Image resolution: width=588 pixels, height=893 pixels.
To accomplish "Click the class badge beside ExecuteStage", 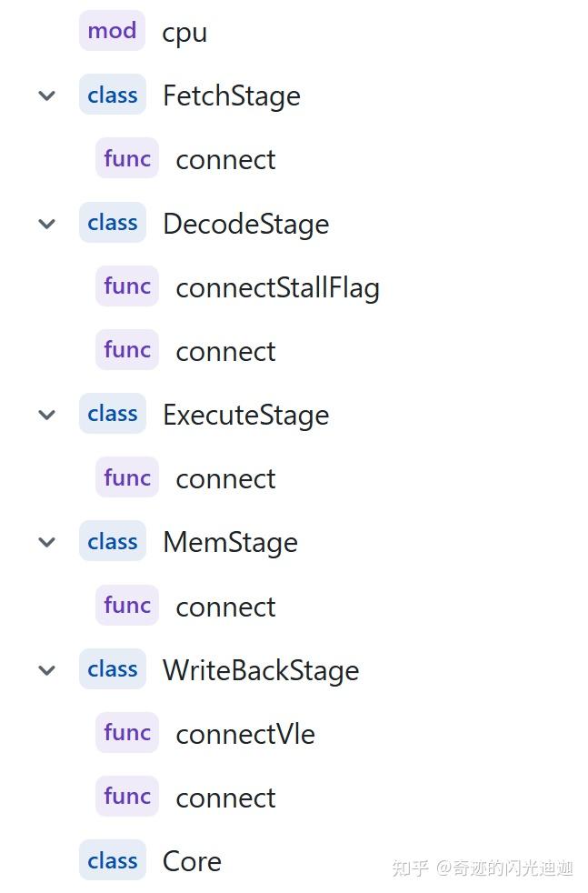I will click(112, 414).
